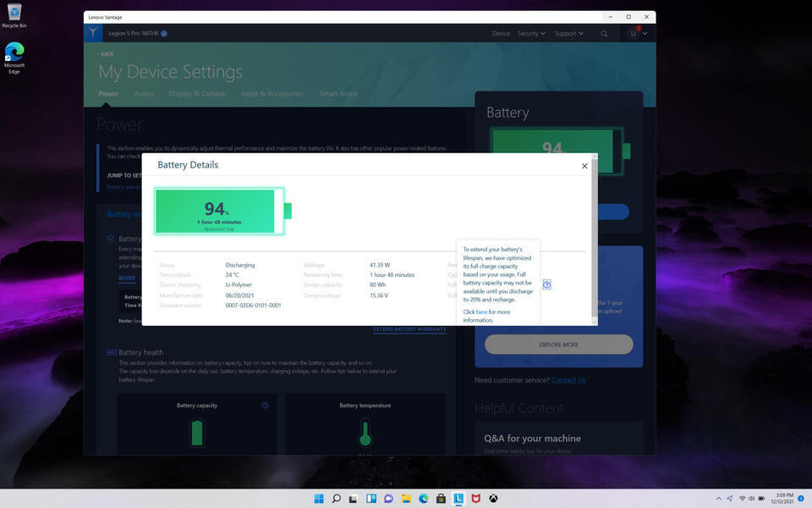
Task: Select the Manufacture date value 06/20/2021
Action: (x=239, y=295)
